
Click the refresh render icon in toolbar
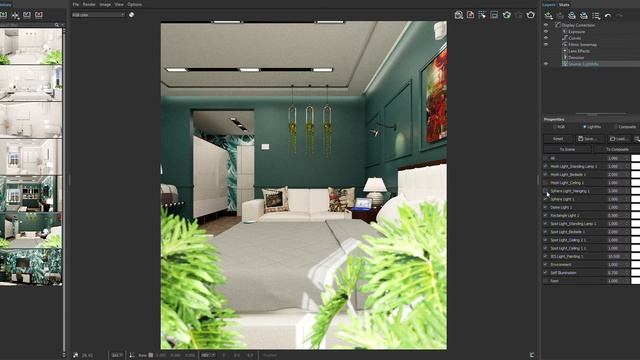[507, 15]
